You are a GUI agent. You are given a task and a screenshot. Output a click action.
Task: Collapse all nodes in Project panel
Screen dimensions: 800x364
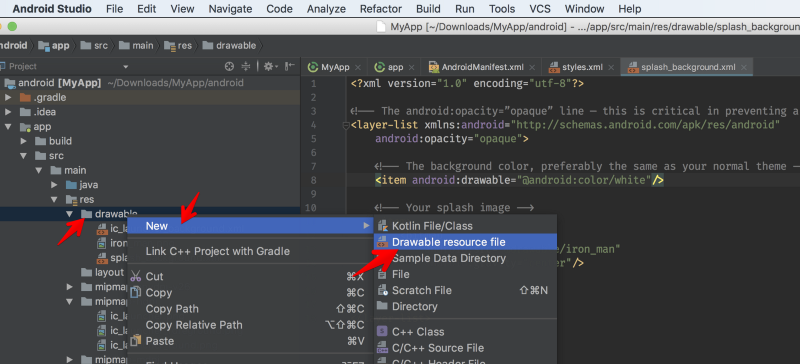(246, 66)
